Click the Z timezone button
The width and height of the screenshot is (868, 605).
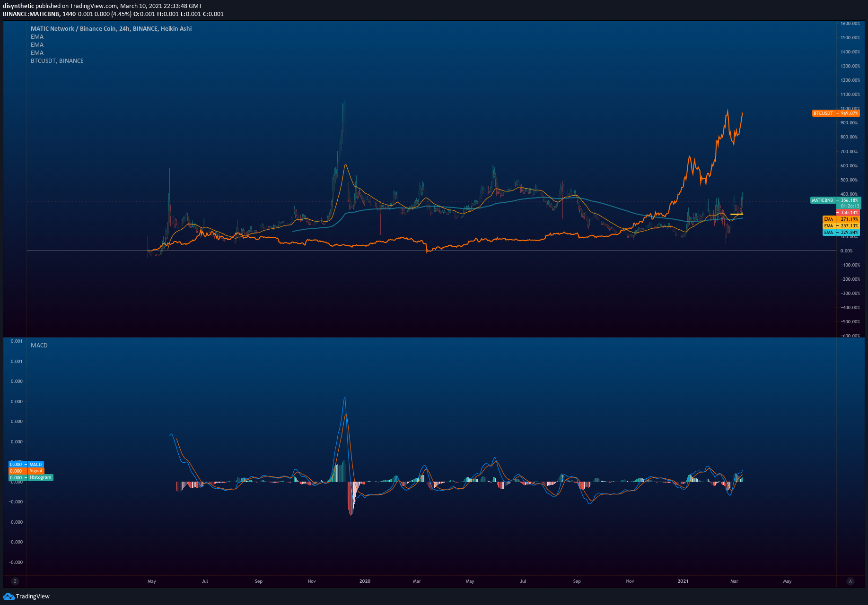[15, 581]
